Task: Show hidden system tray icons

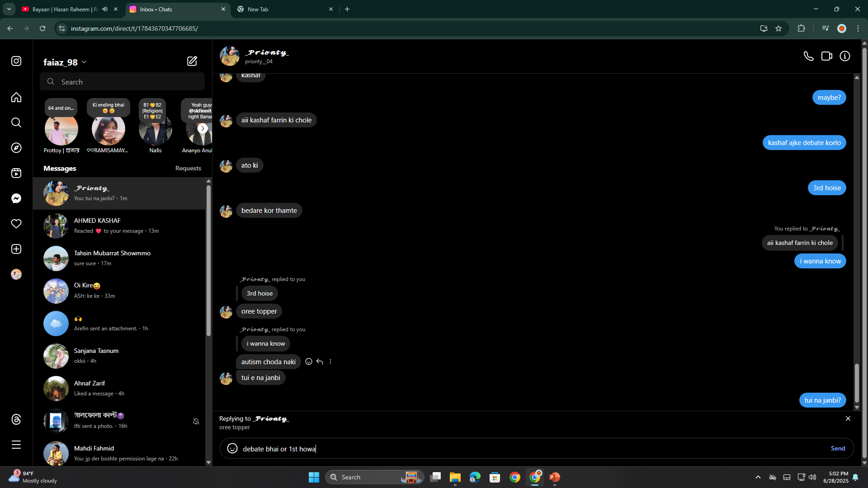Action: 758,477
